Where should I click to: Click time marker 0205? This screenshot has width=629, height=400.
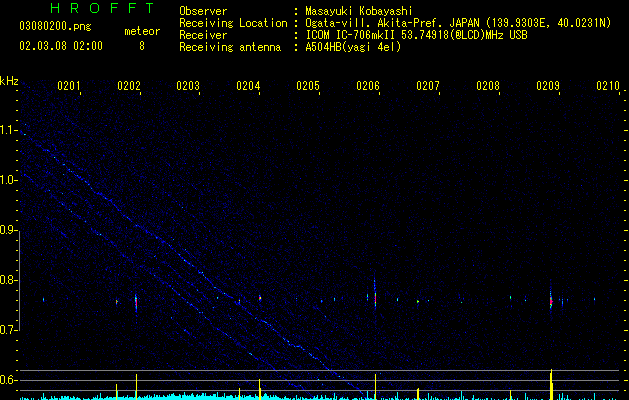pyautogui.click(x=308, y=86)
